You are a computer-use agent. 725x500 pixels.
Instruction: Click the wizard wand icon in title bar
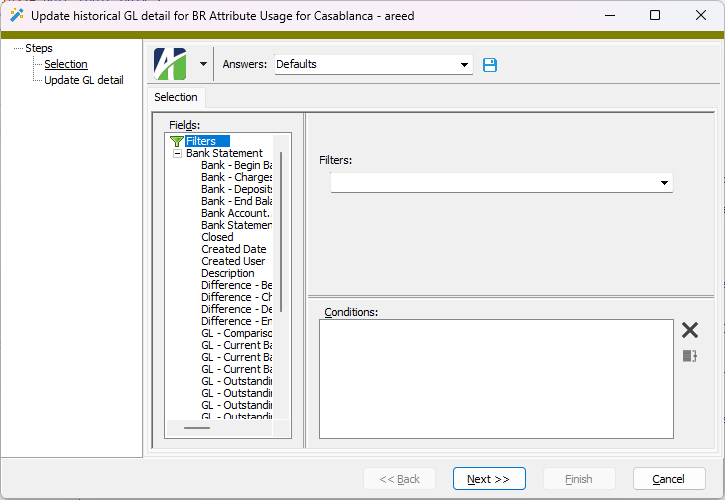pos(17,15)
